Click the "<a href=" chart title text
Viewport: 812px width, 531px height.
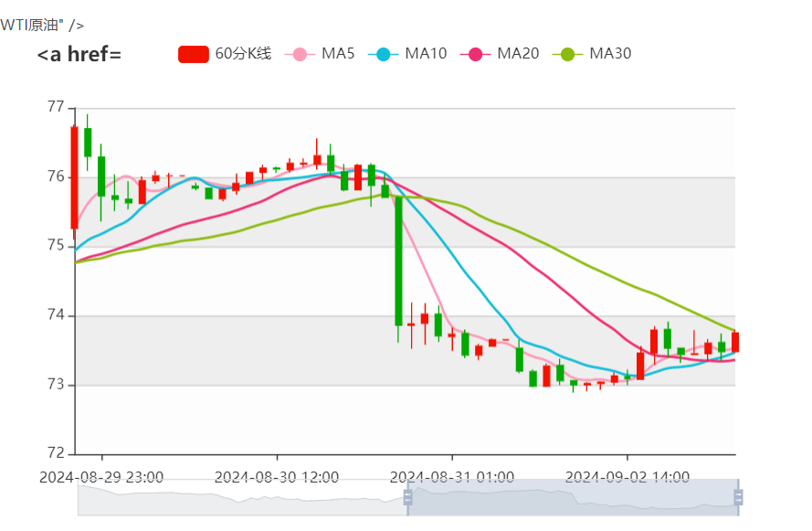pos(79,55)
